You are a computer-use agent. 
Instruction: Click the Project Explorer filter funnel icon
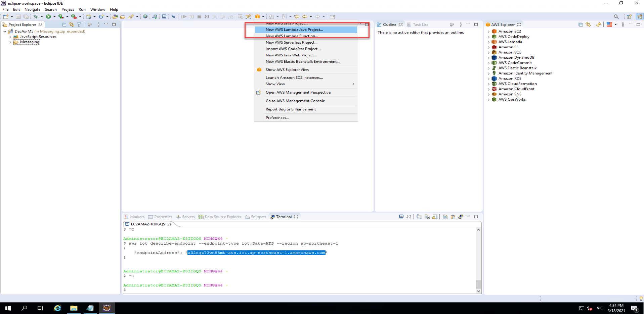coord(79,24)
